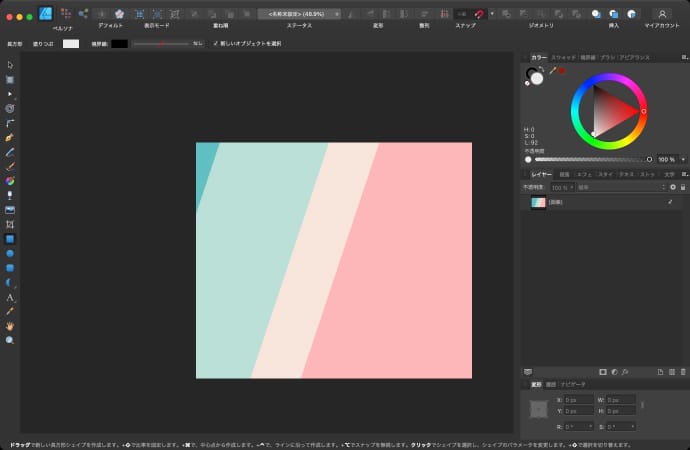Toggle the layer lock icon

683,187
